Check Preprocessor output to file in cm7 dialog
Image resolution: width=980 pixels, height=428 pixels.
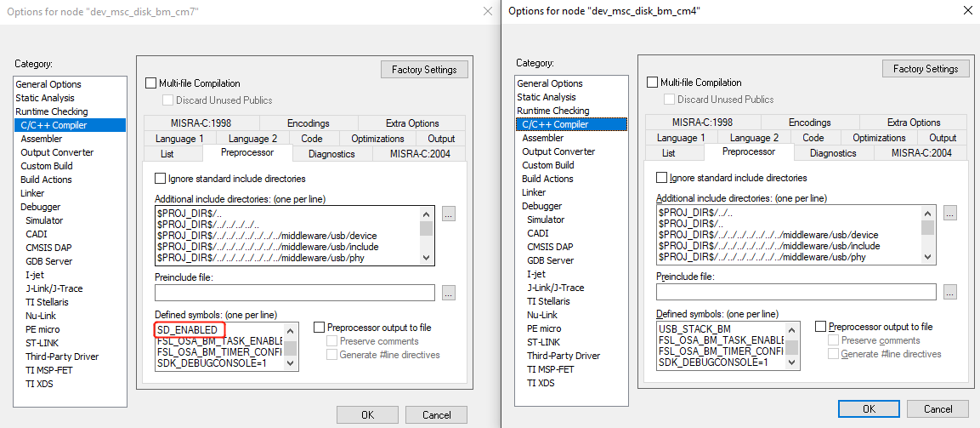point(319,328)
